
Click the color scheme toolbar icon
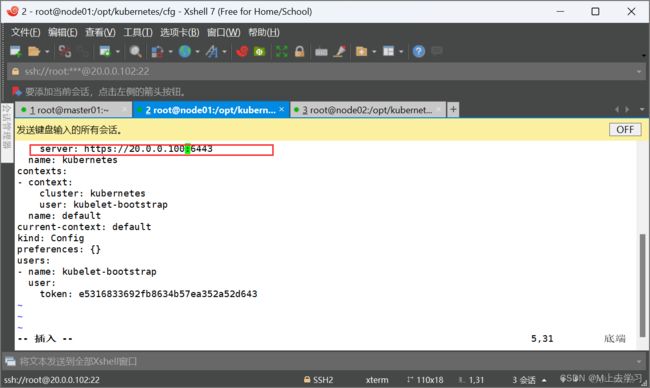click(157, 51)
